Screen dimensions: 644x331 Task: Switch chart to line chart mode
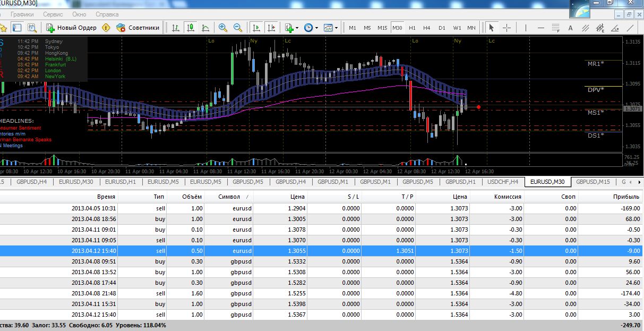(x=205, y=28)
